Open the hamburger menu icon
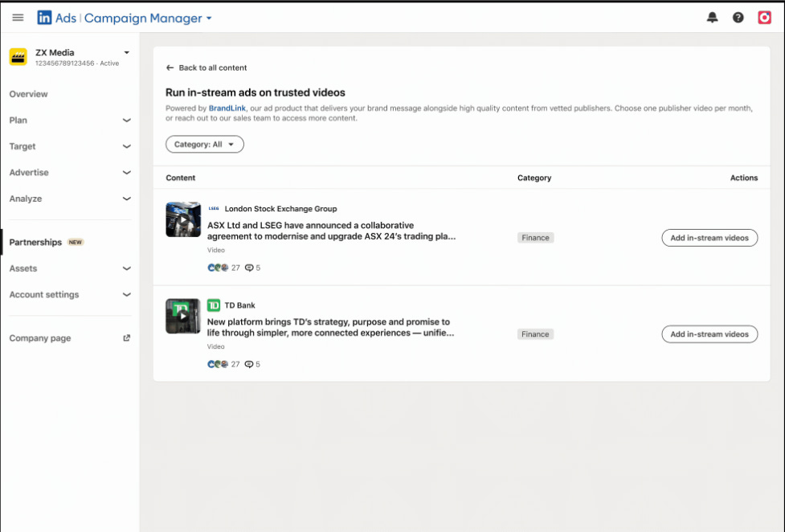This screenshot has height=532, width=785. pyautogui.click(x=18, y=18)
